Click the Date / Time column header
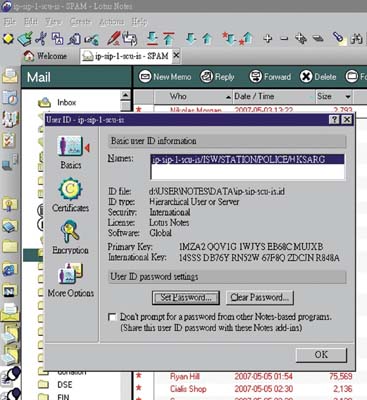367x400 pixels. (274, 97)
